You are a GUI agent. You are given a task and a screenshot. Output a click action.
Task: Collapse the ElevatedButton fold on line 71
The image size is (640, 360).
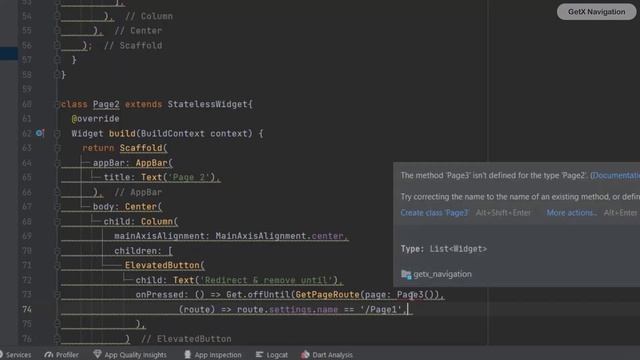click(58, 265)
